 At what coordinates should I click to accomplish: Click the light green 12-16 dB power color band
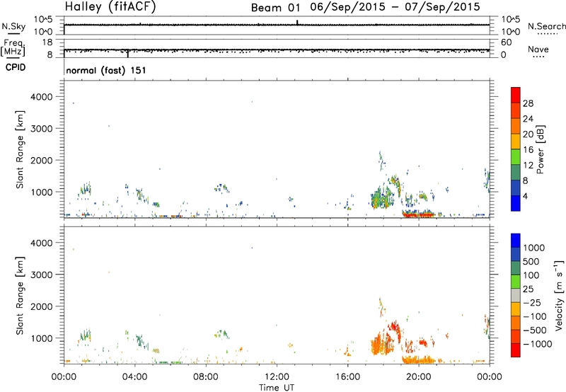click(x=516, y=156)
